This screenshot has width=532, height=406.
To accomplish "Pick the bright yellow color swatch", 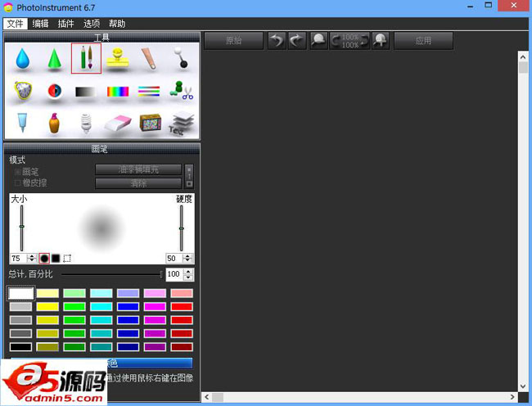I will pyautogui.click(x=47, y=307).
